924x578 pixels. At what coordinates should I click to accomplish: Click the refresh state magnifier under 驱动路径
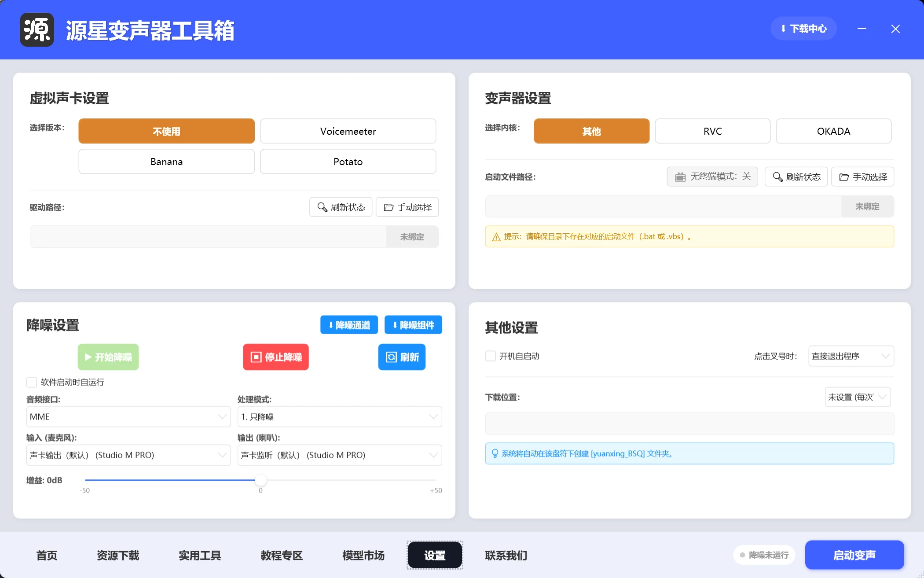(x=322, y=207)
